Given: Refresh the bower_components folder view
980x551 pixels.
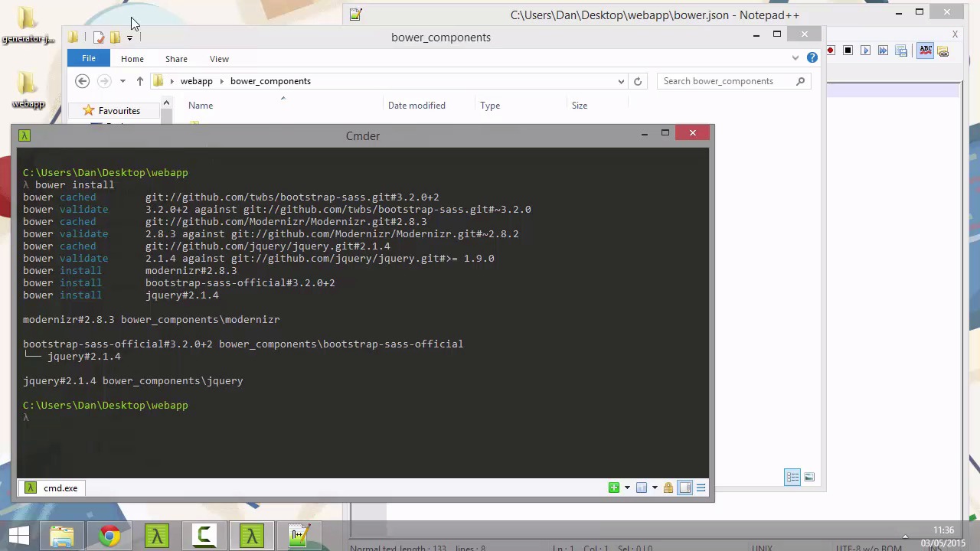Looking at the screenshot, I should tap(638, 81).
